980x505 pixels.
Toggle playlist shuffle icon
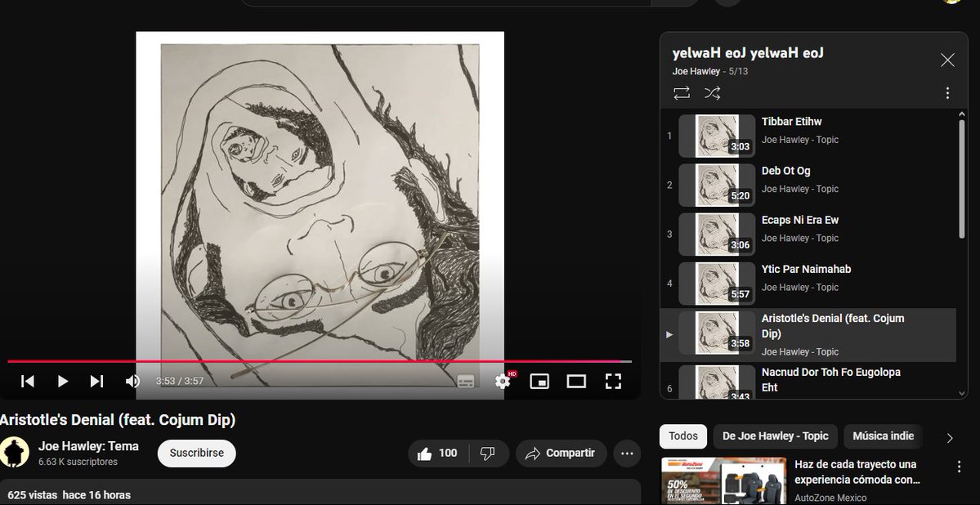pos(713,93)
